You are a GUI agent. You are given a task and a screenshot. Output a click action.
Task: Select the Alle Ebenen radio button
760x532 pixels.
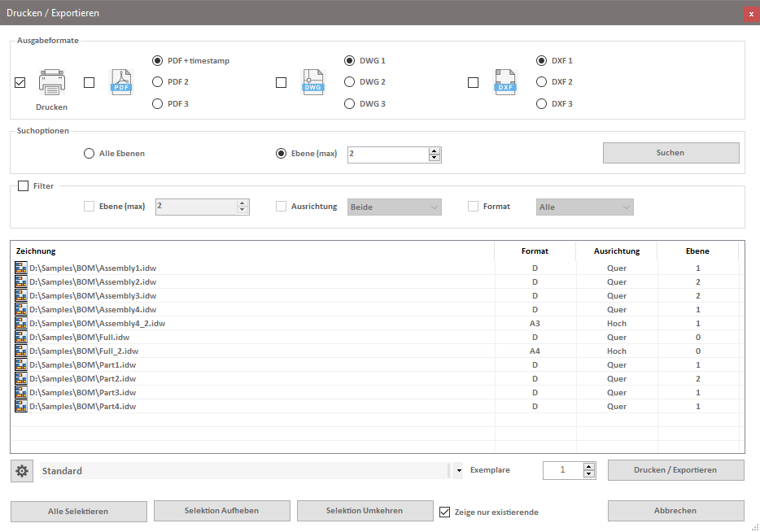(x=89, y=153)
